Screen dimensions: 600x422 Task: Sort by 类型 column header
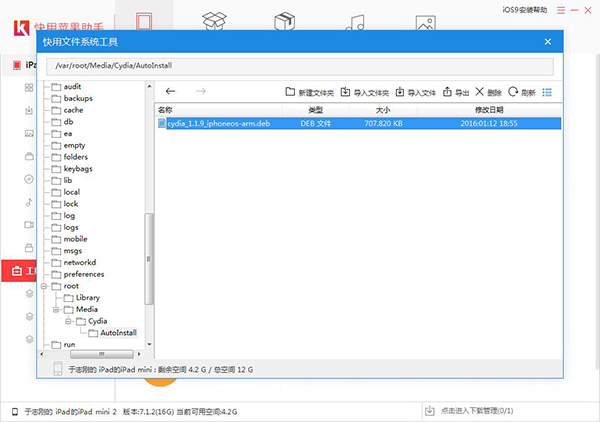pyautogui.click(x=316, y=110)
